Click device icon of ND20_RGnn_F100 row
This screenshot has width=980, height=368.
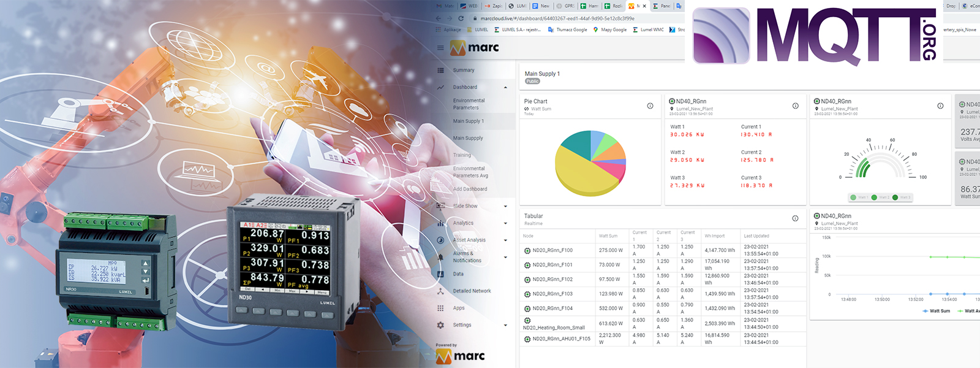[x=527, y=250]
